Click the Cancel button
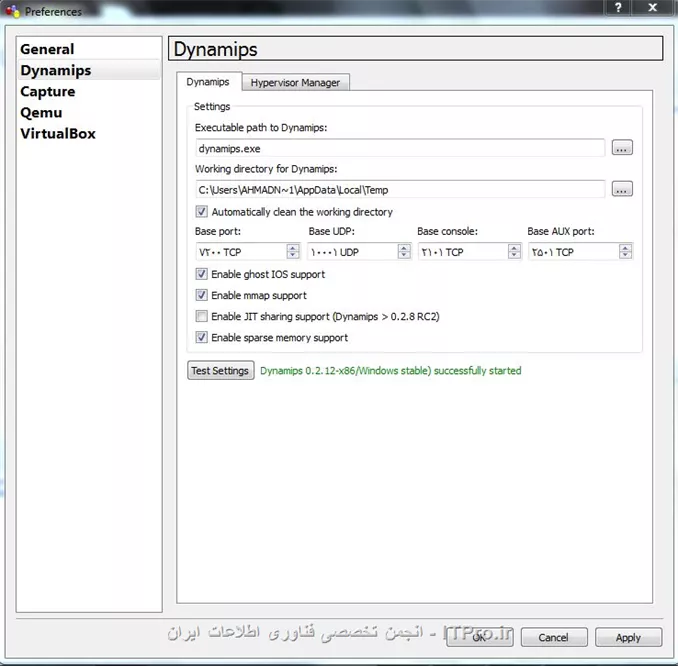This screenshot has height=666, width=678. tap(554, 637)
